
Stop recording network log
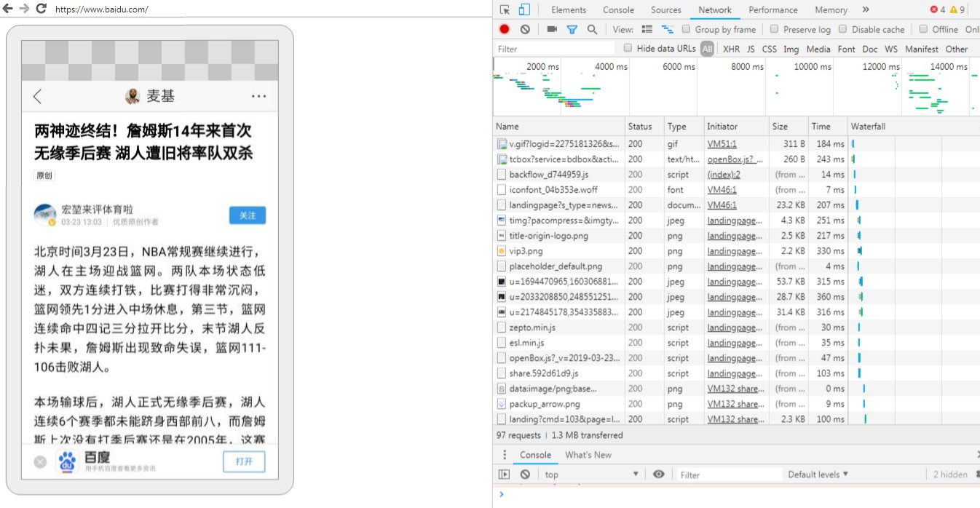505,29
